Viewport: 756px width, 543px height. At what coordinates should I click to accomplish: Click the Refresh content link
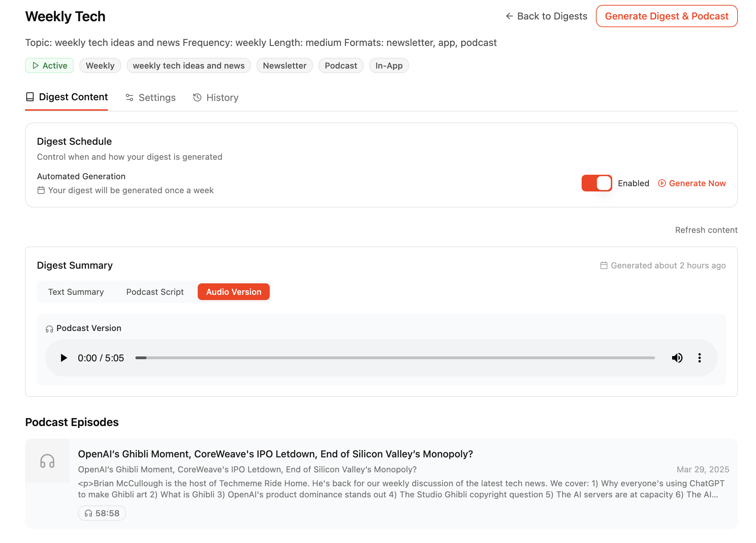(706, 230)
